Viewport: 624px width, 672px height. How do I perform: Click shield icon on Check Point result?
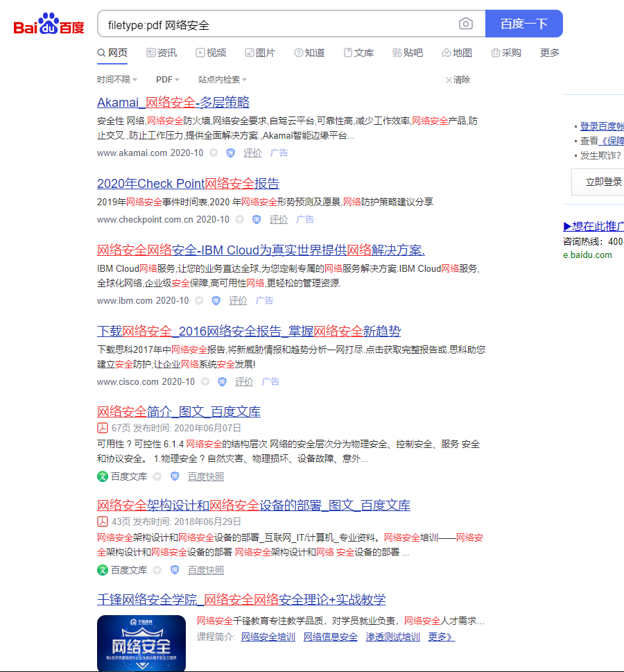tap(257, 219)
